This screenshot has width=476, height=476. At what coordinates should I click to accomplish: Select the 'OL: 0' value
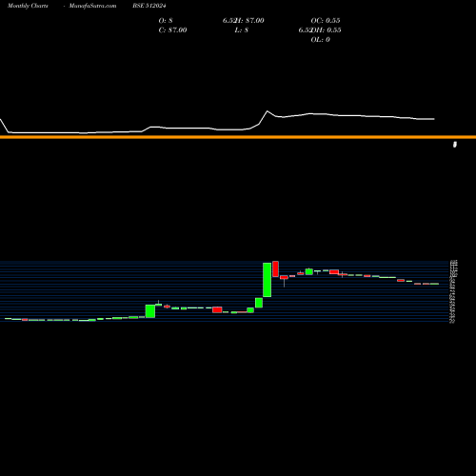(x=320, y=39)
